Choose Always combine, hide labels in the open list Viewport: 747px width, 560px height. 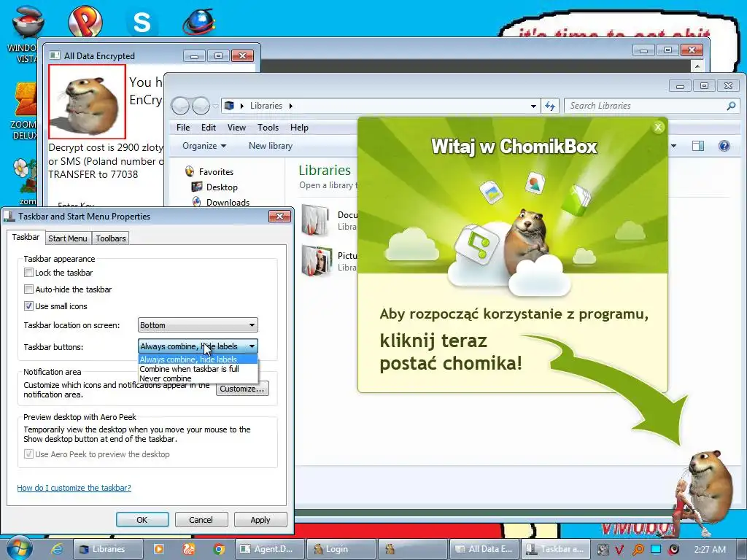click(198, 359)
